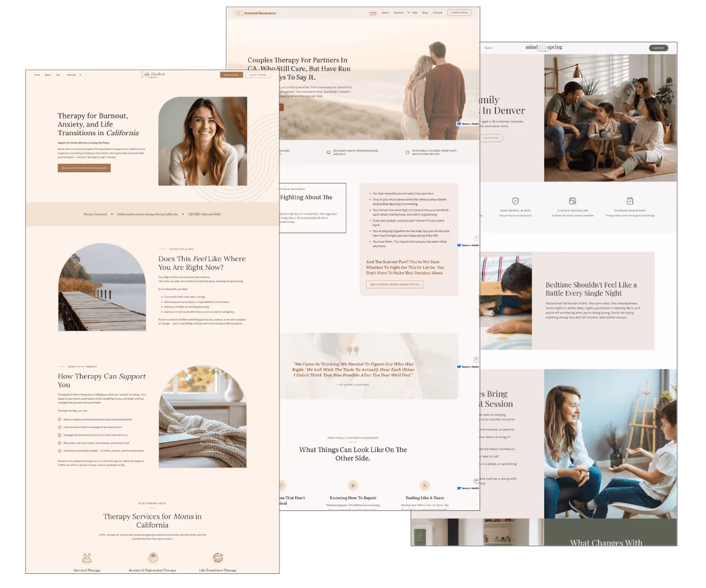Click Evidence-Based Care clipboard icon
The width and height of the screenshot is (706, 588).
(x=630, y=201)
